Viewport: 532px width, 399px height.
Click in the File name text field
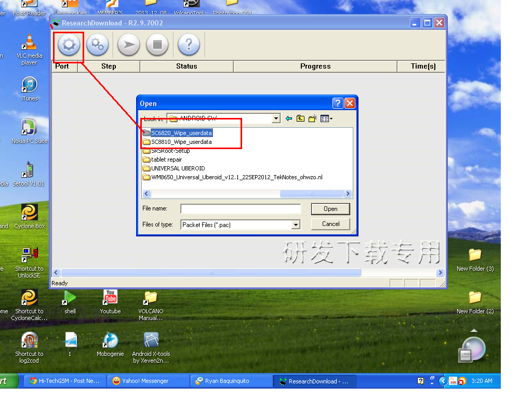(241, 209)
